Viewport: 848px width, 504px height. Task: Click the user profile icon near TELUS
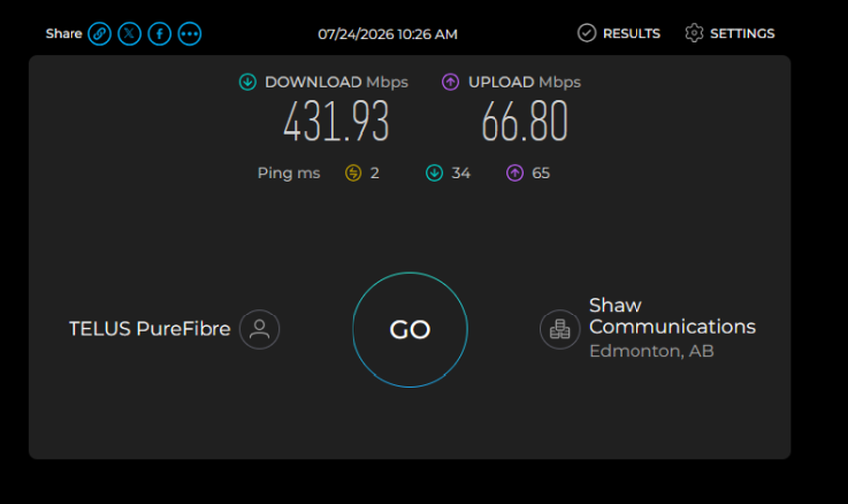(x=259, y=329)
